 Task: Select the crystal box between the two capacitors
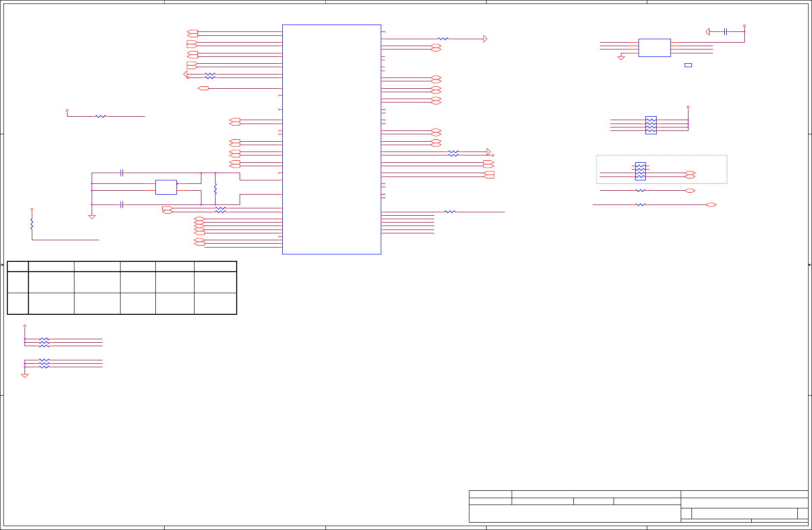pyautogui.click(x=166, y=187)
